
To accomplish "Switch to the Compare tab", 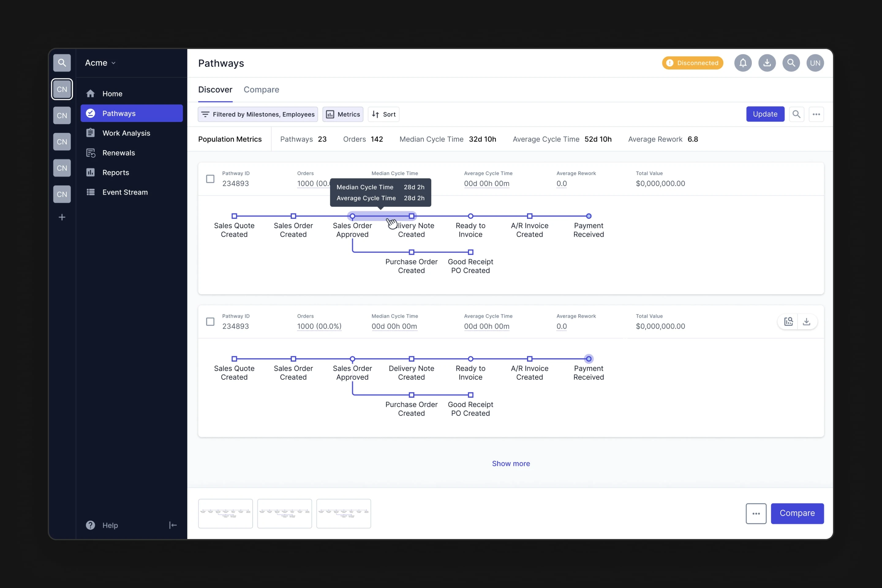I will pyautogui.click(x=261, y=90).
